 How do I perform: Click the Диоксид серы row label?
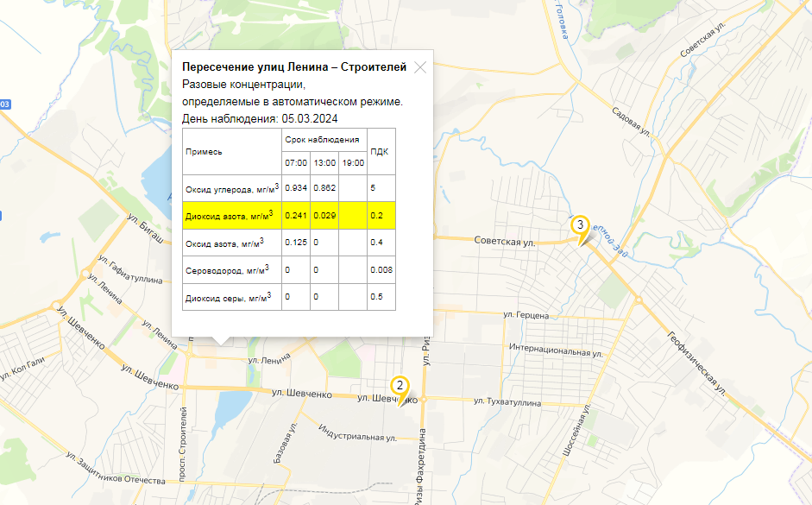click(x=230, y=297)
